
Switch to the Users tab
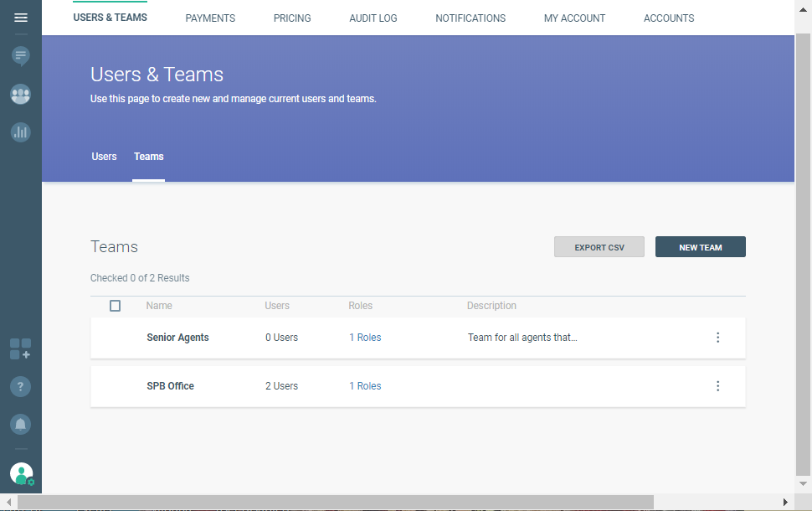(x=104, y=157)
